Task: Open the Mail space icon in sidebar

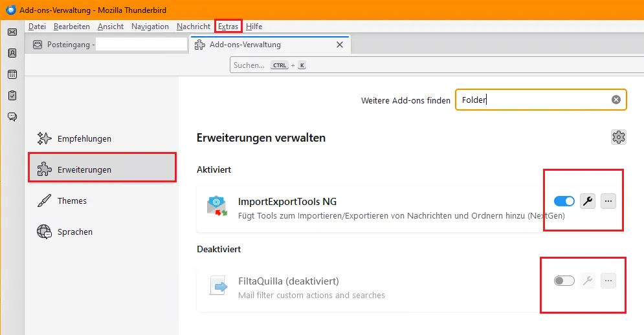Action: (12, 32)
